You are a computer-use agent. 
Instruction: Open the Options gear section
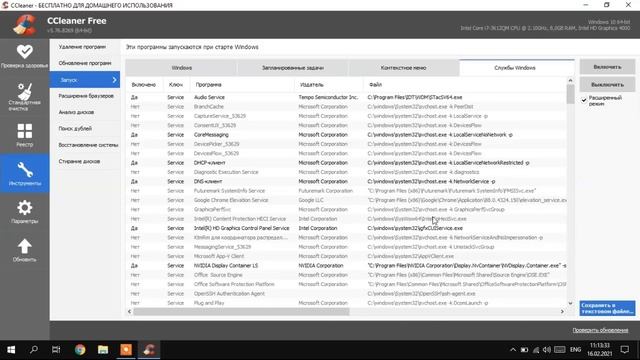(24, 211)
